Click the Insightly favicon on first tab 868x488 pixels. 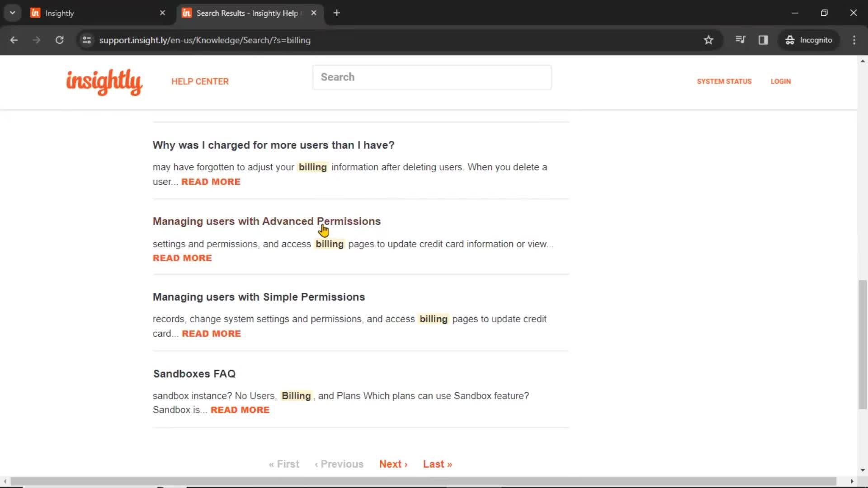[x=35, y=13]
